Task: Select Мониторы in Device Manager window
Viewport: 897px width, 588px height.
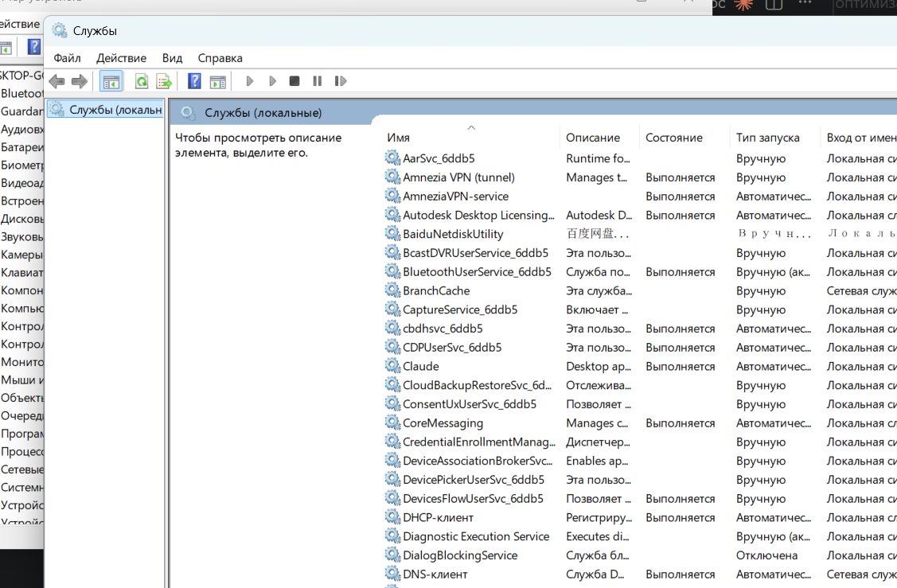Action: [x=21, y=362]
